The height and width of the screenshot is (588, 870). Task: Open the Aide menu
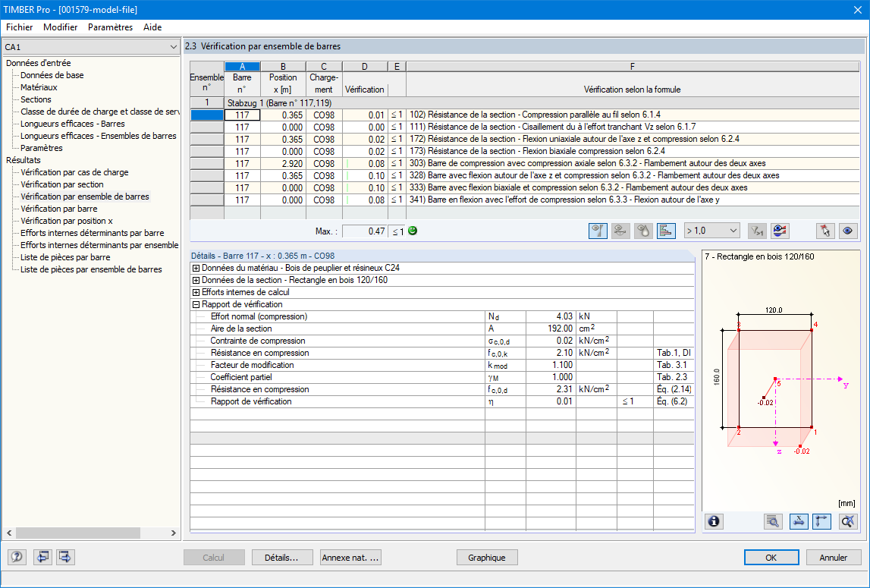tap(152, 27)
